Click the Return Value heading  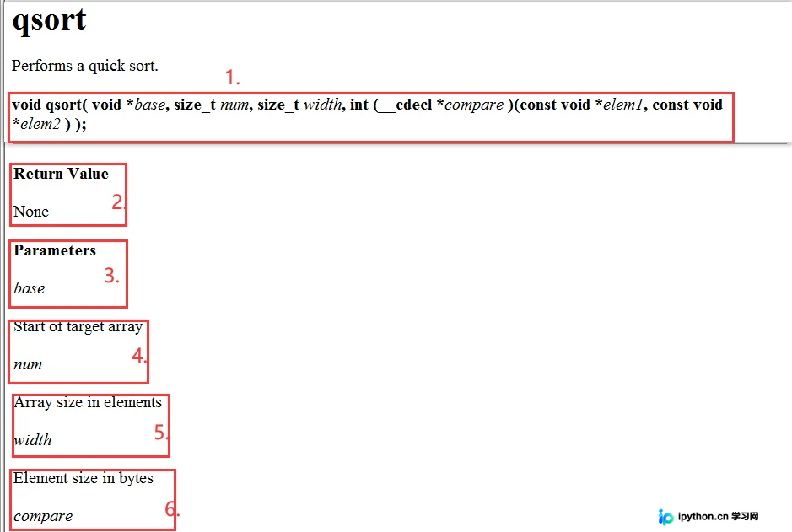(x=61, y=174)
